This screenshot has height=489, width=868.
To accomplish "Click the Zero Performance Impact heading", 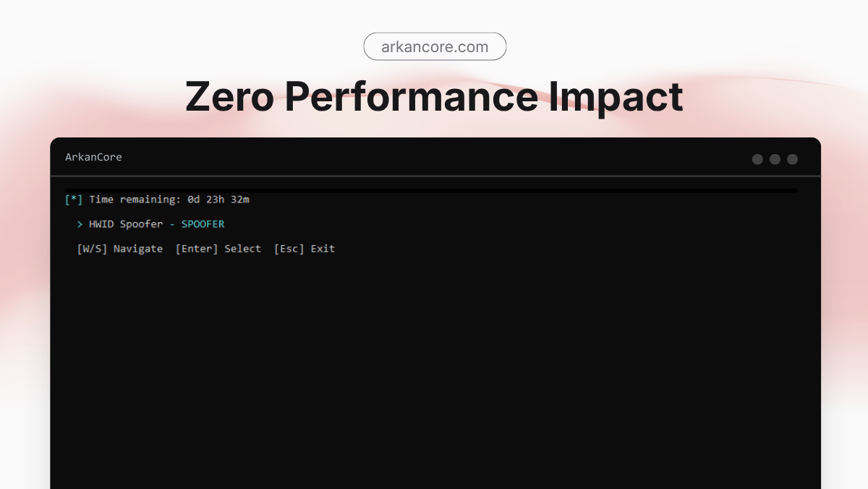I will click(434, 97).
